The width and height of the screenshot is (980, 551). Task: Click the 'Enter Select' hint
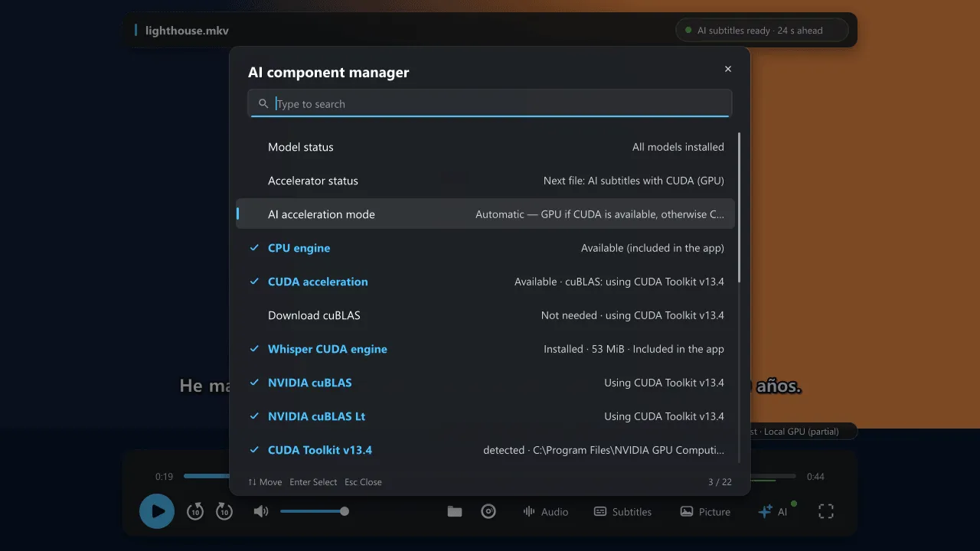pos(313,482)
